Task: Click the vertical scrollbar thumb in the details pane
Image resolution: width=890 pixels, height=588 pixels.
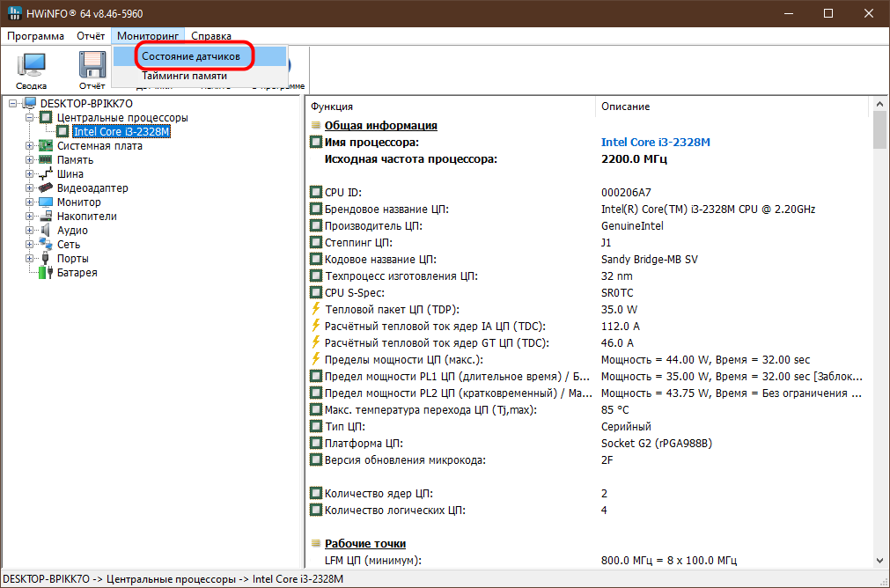Action: tap(879, 130)
